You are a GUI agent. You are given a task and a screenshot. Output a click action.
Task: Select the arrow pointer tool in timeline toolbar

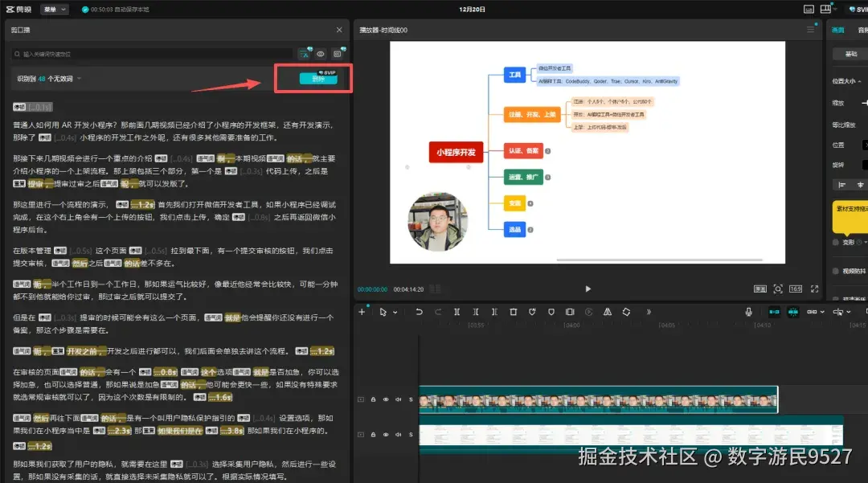click(x=383, y=312)
